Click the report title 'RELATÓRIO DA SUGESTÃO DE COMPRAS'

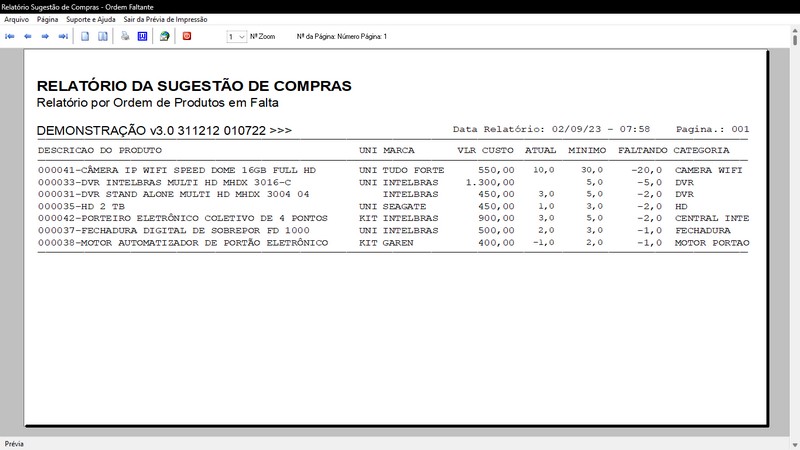(x=194, y=86)
